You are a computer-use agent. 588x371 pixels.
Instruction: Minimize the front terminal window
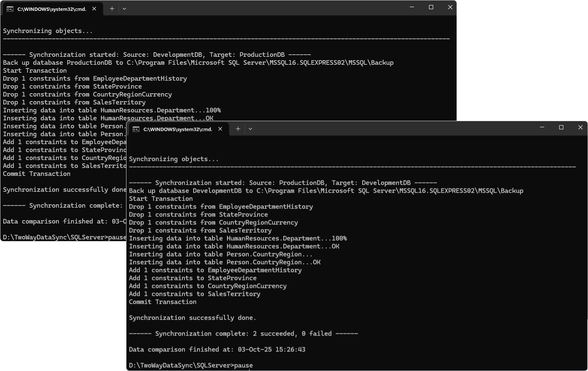[x=541, y=127]
